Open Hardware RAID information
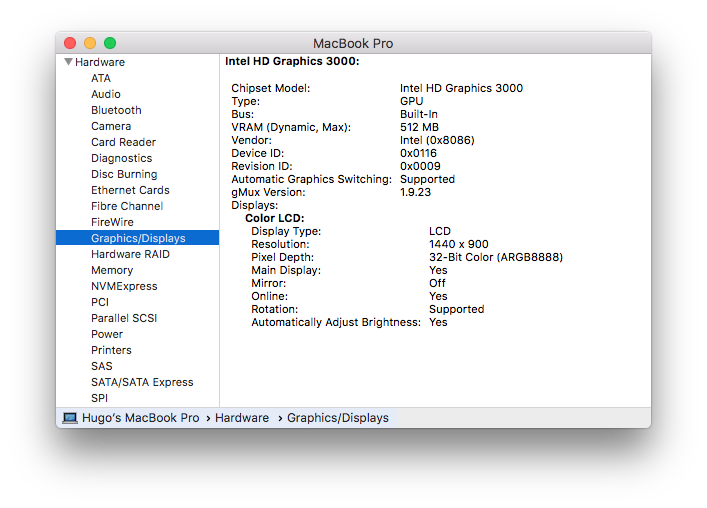The height and width of the screenshot is (508, 707). (130, 254)
